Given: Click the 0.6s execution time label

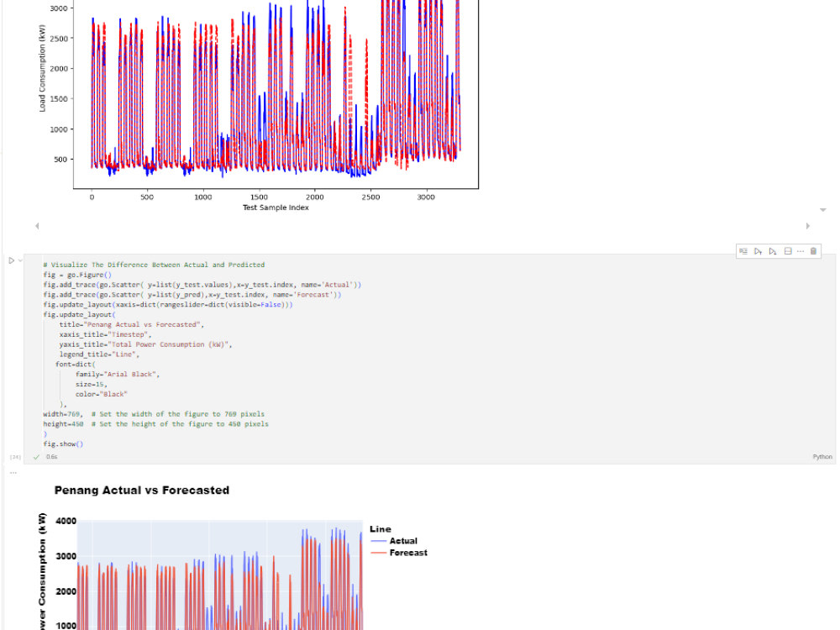Looking at the screenshot, I should click(51, 456).
